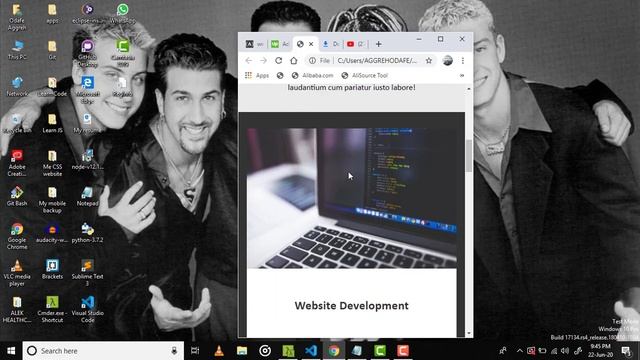
Task: Switch to the YouTube tab
Action: (356, 44)
